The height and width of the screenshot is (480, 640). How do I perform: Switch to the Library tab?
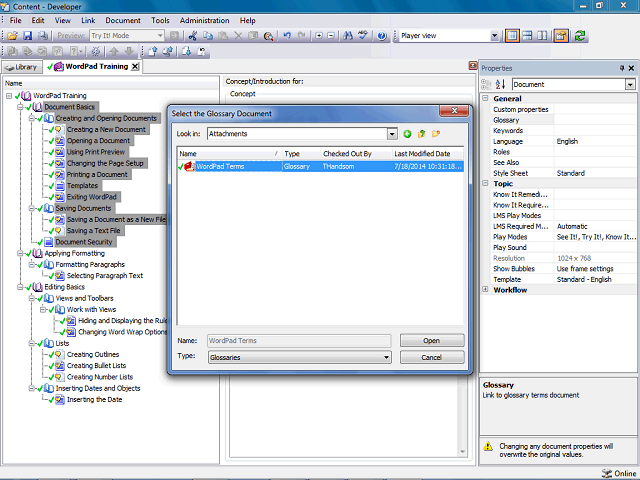pos(22,67)
